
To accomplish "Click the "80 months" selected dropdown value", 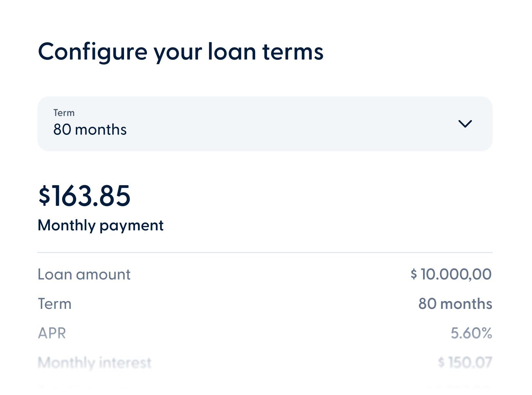I will coord(90,130).
